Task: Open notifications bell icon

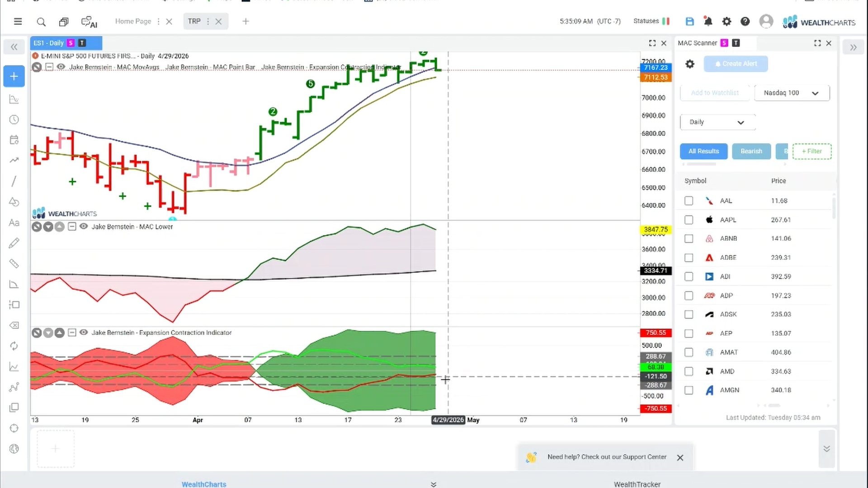Action: click(x=708, y=21)
